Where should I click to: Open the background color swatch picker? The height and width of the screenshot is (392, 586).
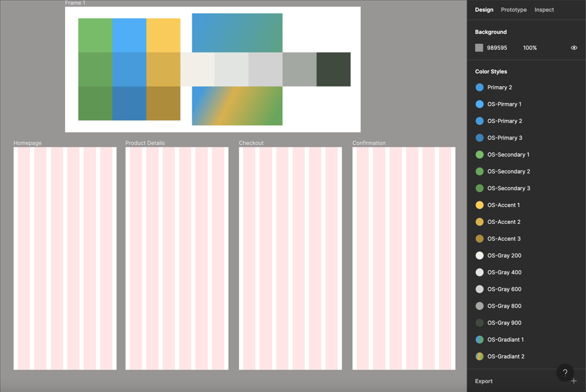(x=479, y=47)
